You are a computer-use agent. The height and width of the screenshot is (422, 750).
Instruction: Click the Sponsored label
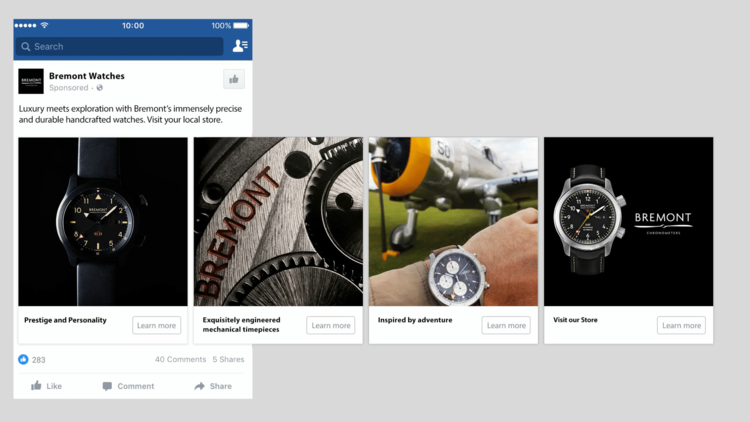tap(68, 88)
